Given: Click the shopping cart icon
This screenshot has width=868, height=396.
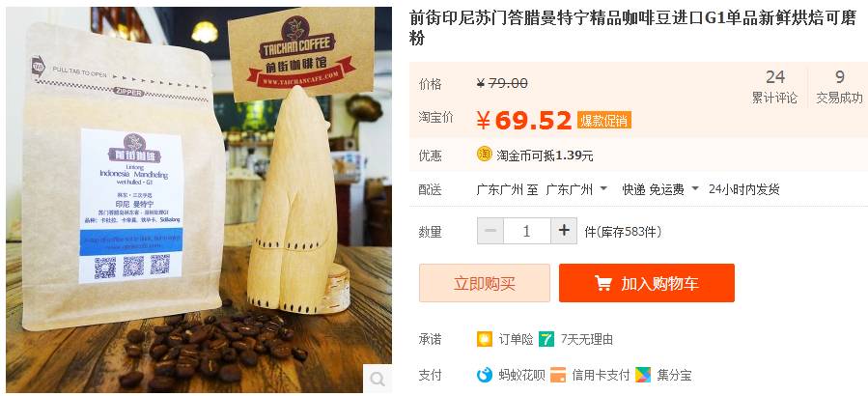Looking at the screenshot, I should click(x=602, y=283).
